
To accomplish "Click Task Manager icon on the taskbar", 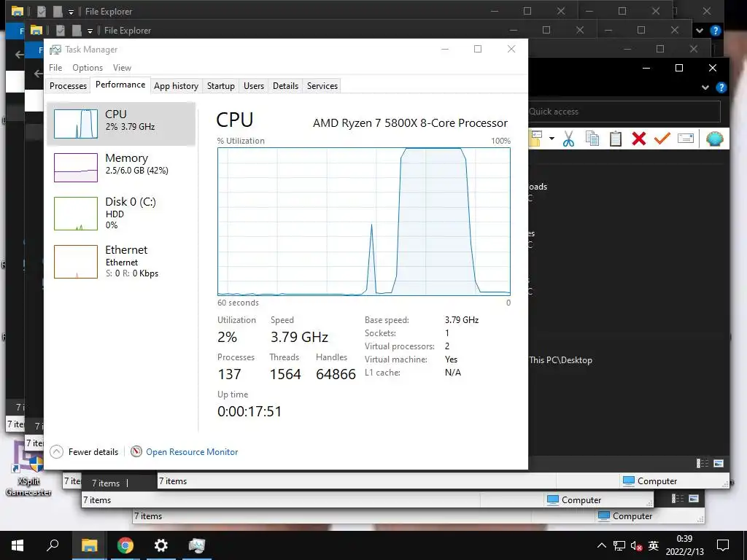I will coord(197,545).
